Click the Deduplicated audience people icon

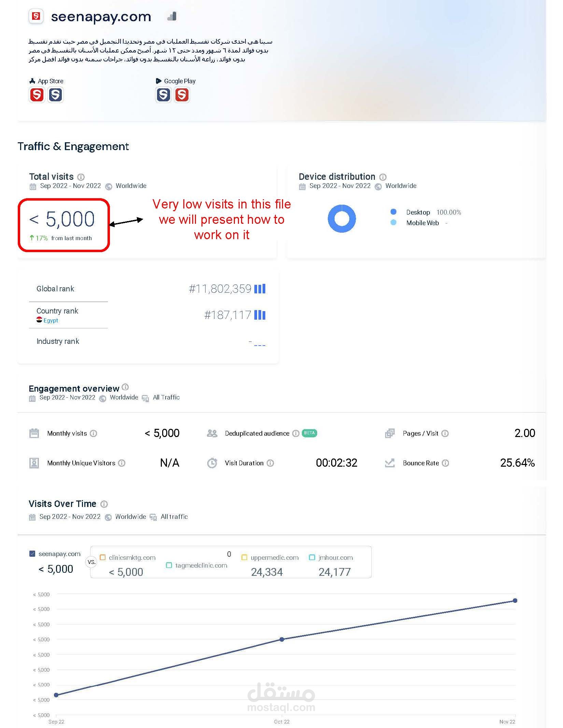[x=212, y=433]
